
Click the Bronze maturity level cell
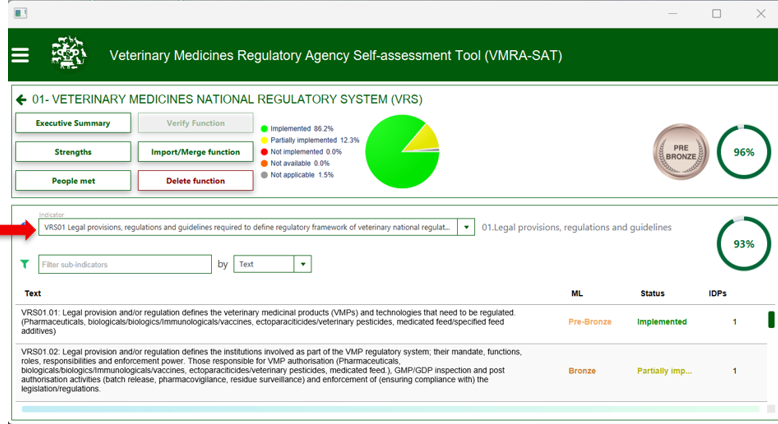click(x=582, y=371)
